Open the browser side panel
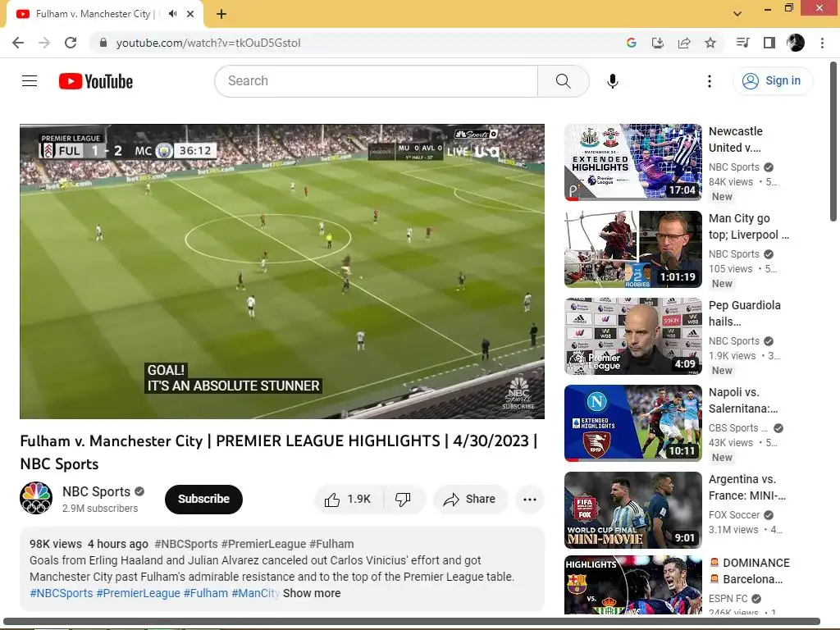 (769, 43)
